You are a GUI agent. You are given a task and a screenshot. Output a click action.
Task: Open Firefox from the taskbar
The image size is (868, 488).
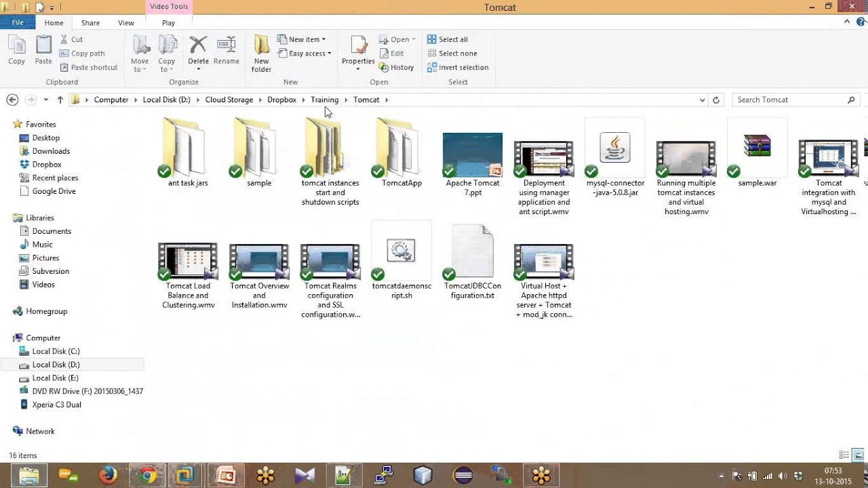pos(108,476)
